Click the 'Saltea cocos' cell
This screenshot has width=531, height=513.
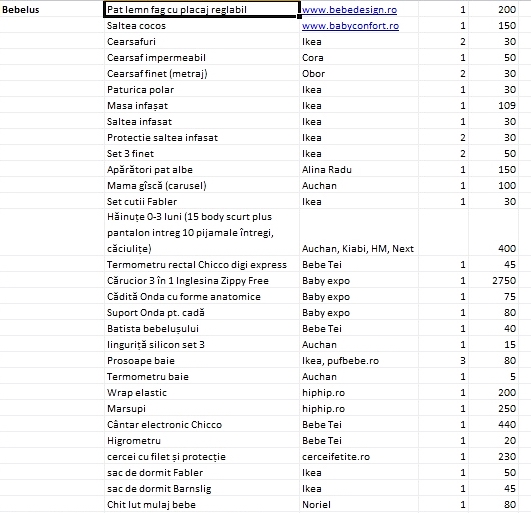pyautogui.click(x=202, y=26)
